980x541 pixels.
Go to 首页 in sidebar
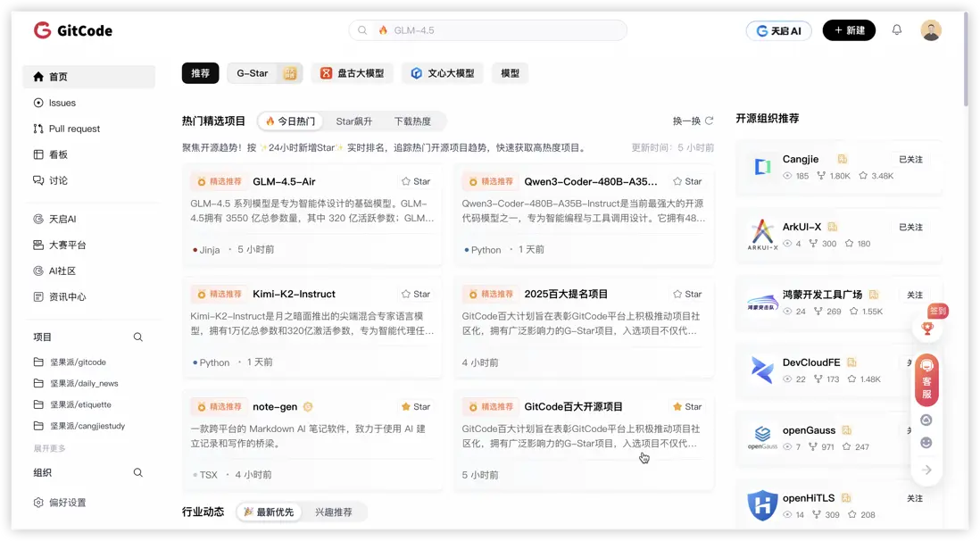pos(88,76)
